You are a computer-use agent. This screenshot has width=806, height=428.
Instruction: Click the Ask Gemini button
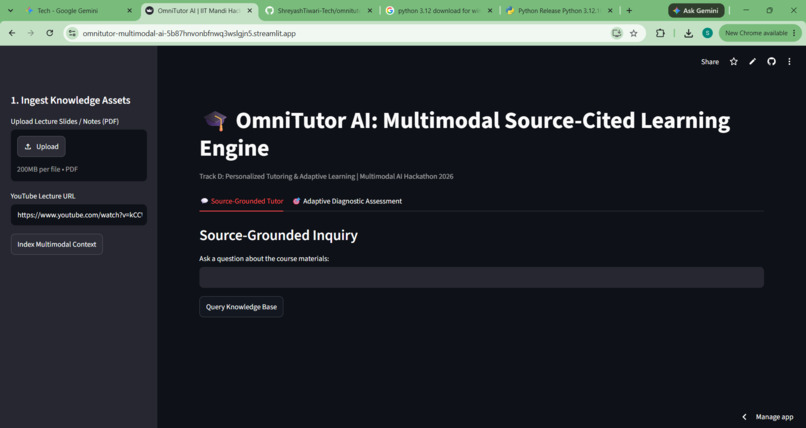click(696, 10)
